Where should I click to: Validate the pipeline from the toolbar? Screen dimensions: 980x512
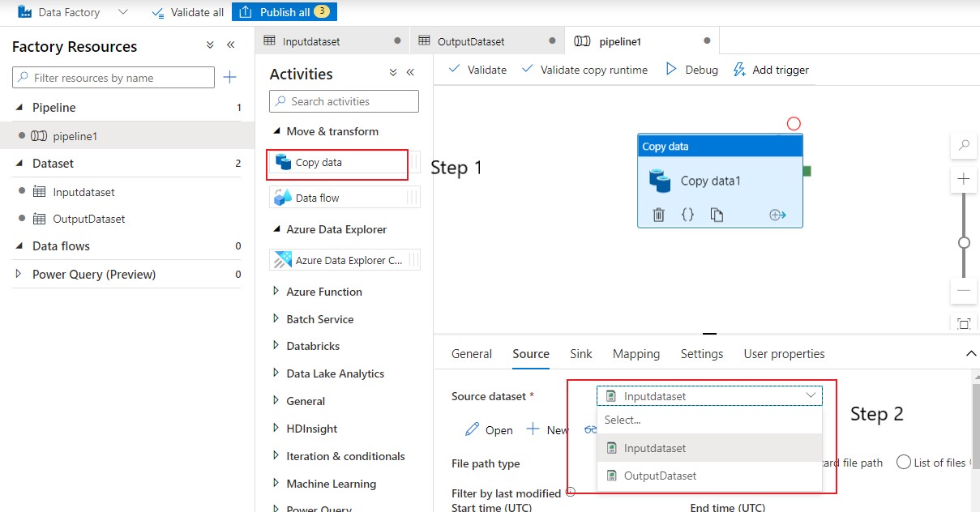pos(477,70)
